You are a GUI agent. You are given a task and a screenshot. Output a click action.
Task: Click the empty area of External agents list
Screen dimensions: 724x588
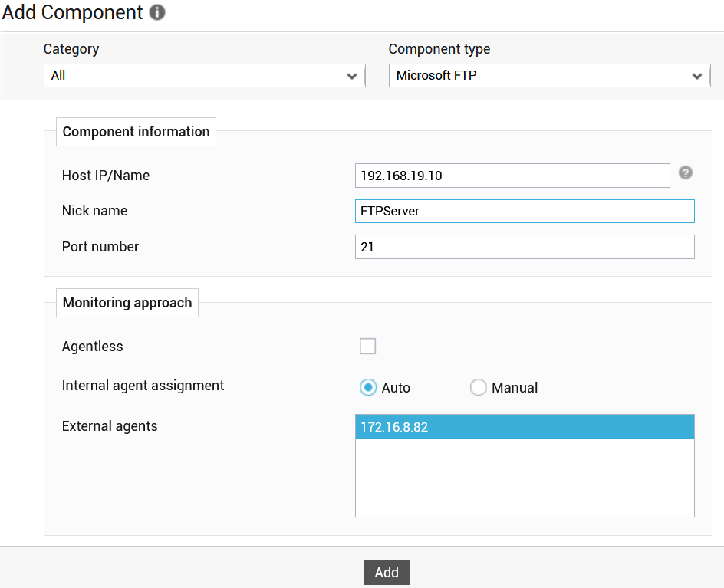click(x=525, y=478)
